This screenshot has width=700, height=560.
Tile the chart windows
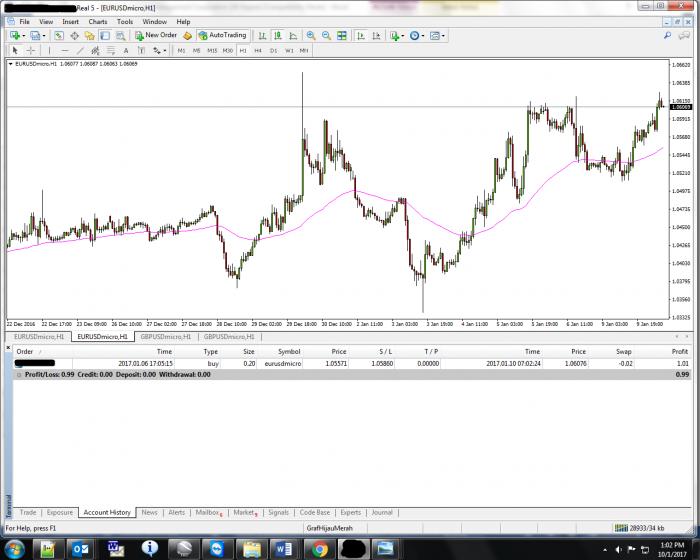click(342, 36)
